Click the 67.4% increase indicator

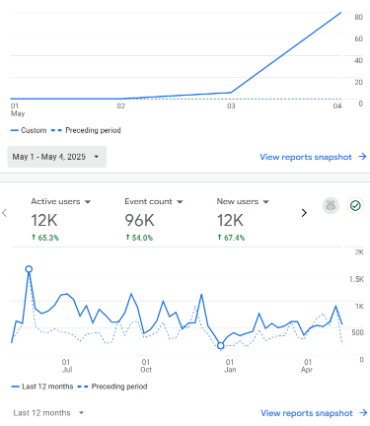tap(231, 238)
